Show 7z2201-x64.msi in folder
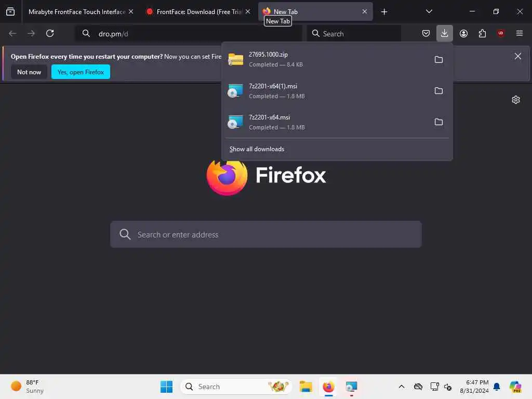 (x=438, y=122)
